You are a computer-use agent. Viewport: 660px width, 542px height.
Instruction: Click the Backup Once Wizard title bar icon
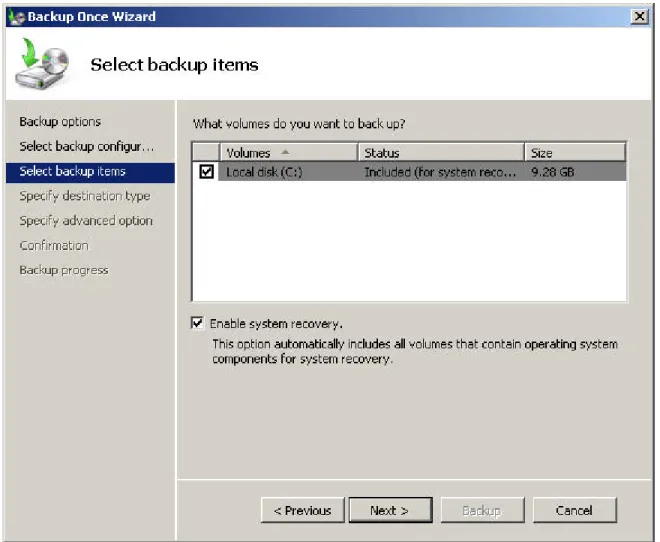[16, 17]
